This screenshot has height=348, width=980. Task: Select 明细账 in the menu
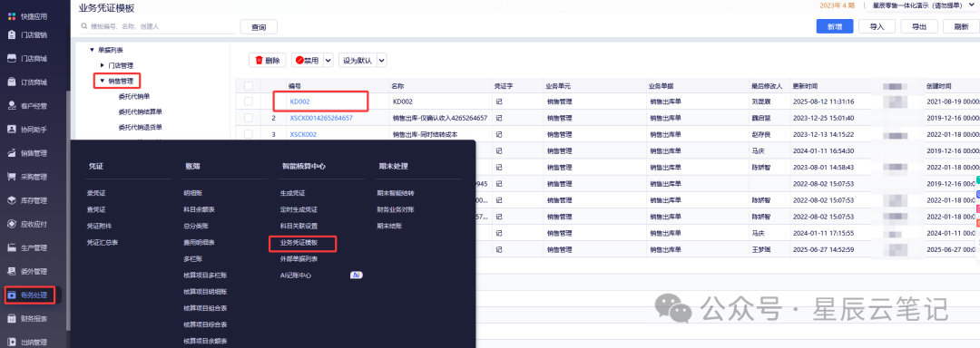coord(193,193)
